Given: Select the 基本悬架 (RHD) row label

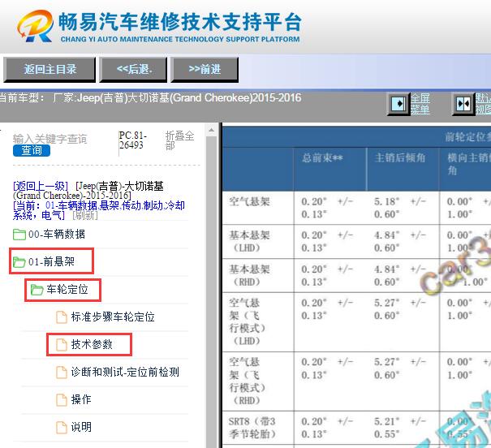Looking at the screenshot, I should [249, 275].
